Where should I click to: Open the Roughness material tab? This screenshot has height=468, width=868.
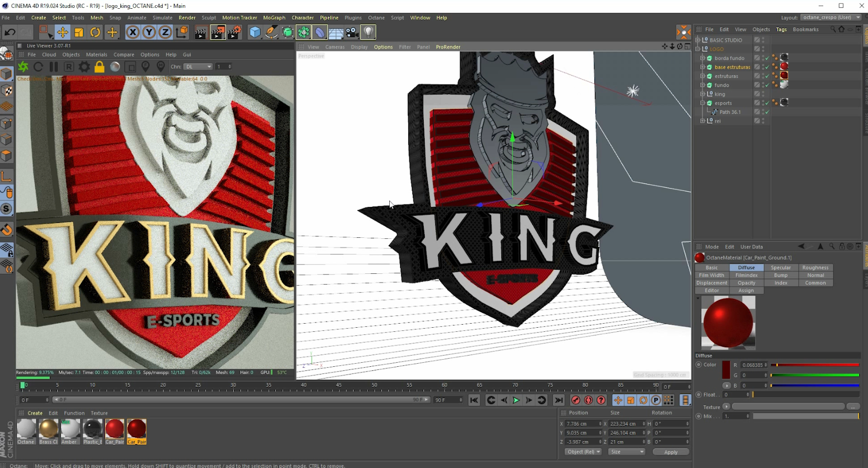pyautogui.click(x=816, y=268)
